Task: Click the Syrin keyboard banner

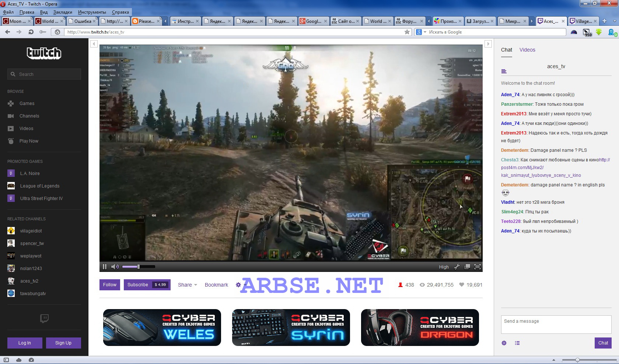Action: [x=291, y=328]
